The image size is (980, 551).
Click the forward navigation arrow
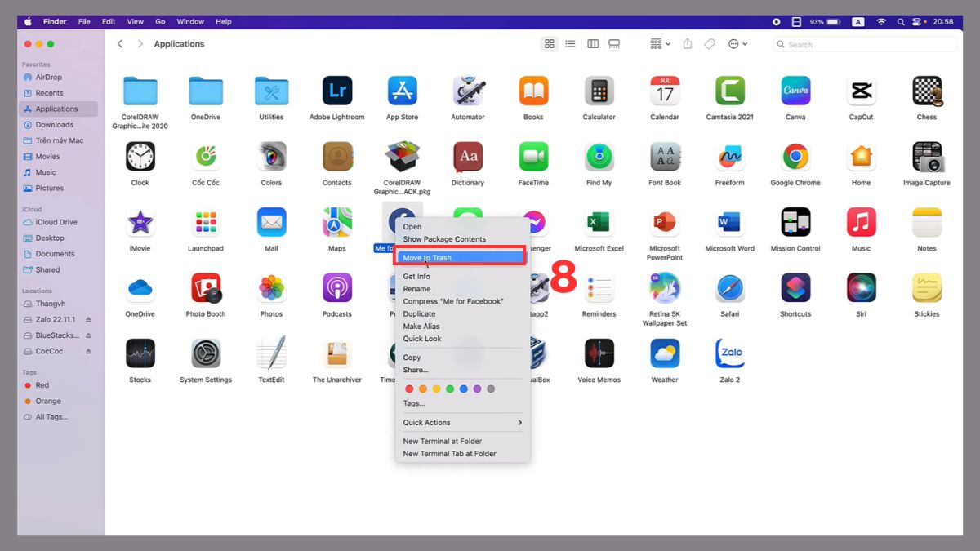140,44
